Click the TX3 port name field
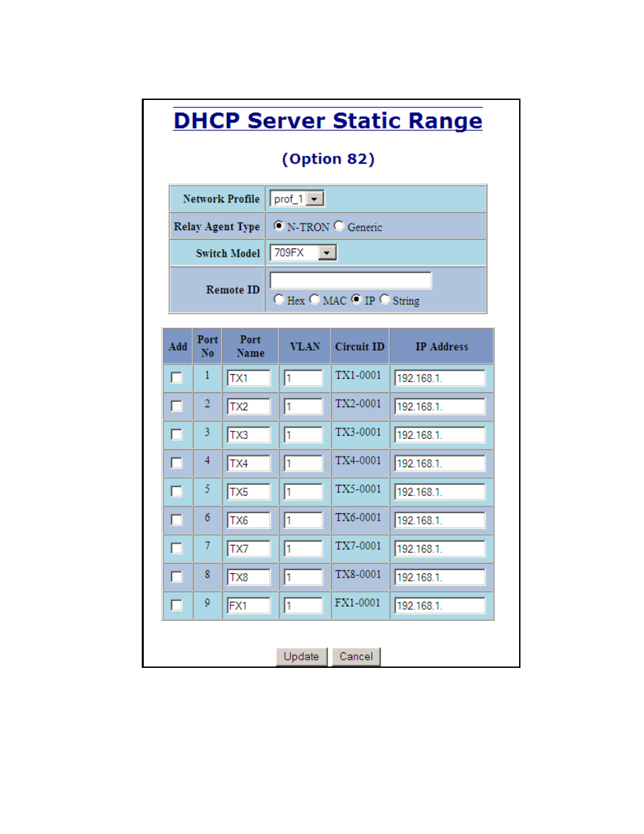Screen dimensions: 644x834 coord(248,435)
